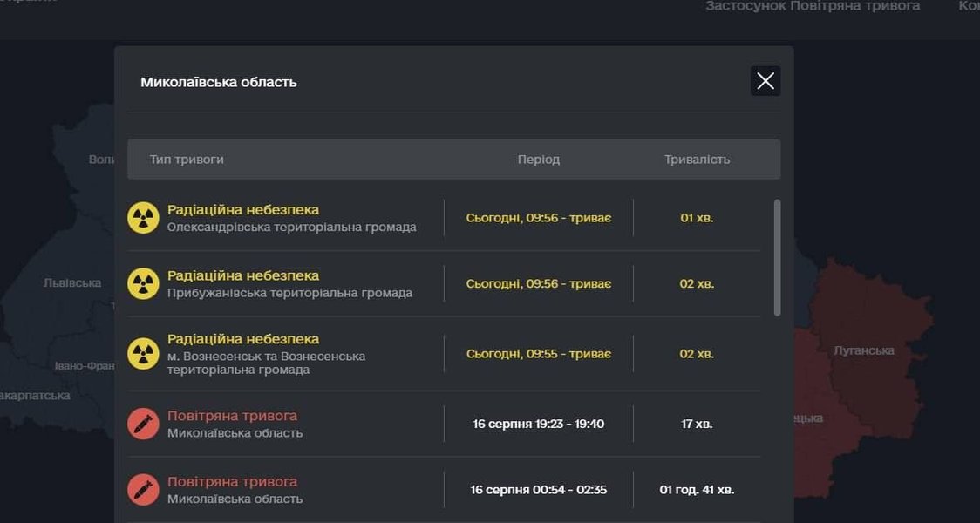The image size is (980, 523).
Task: Click the rocket icon on the 00:54 air alert
Action: click(x=143, y=489)
